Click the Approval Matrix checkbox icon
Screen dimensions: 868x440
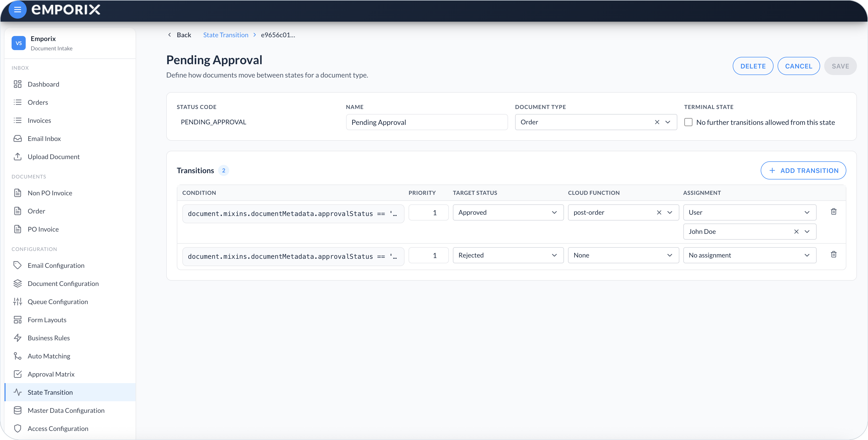(x=18, y=374)
